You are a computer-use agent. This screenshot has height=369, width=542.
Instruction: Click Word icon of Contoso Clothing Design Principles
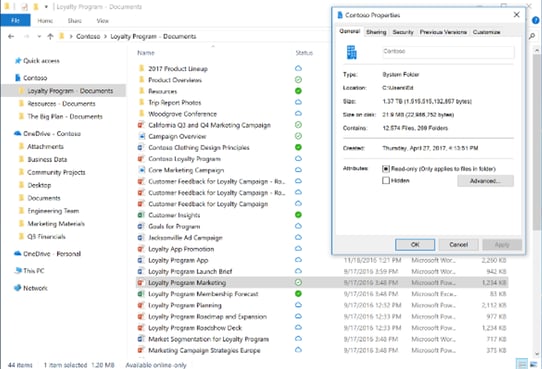tap(141, 148)
